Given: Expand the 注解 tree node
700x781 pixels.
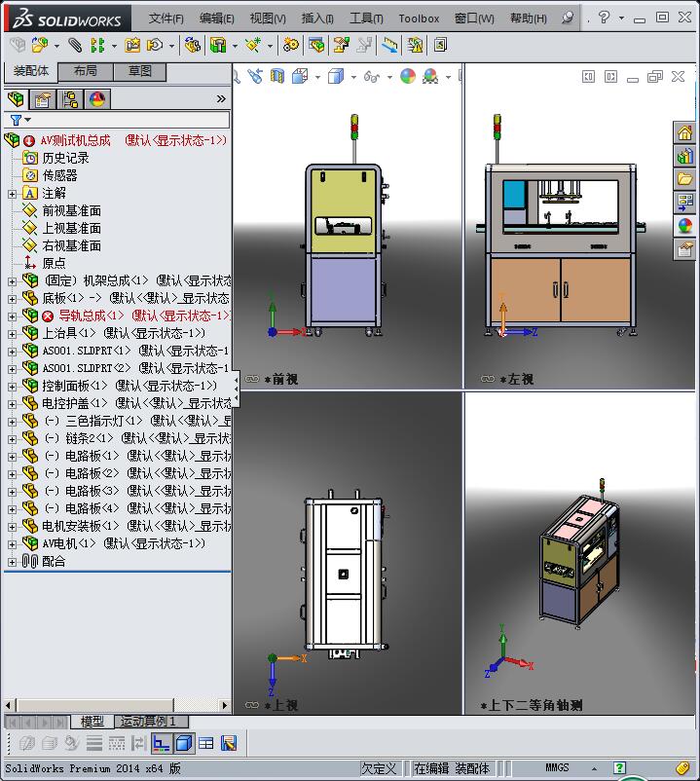Looking at the screenshot, I should (x=12, y=194).
